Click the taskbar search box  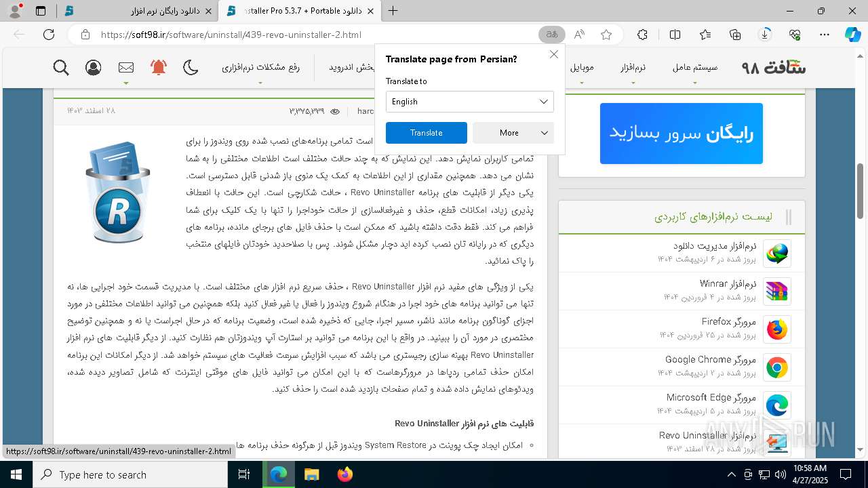point(131,474)
